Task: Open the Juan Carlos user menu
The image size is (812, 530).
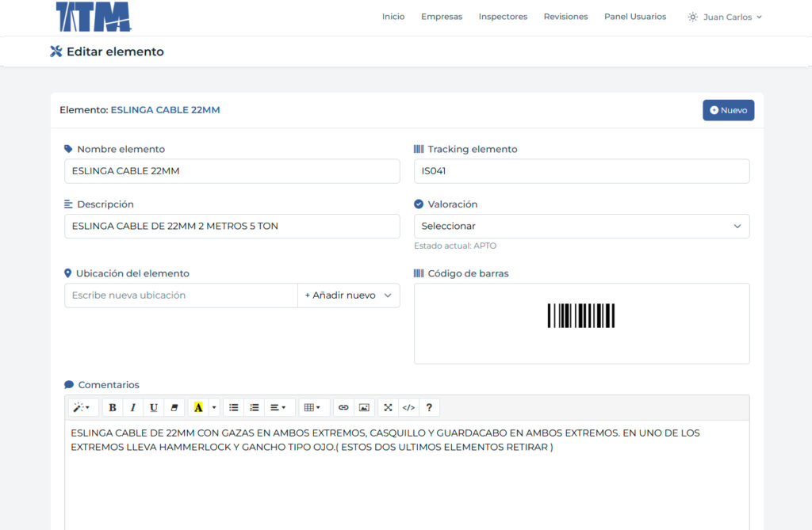Action: 732,17
